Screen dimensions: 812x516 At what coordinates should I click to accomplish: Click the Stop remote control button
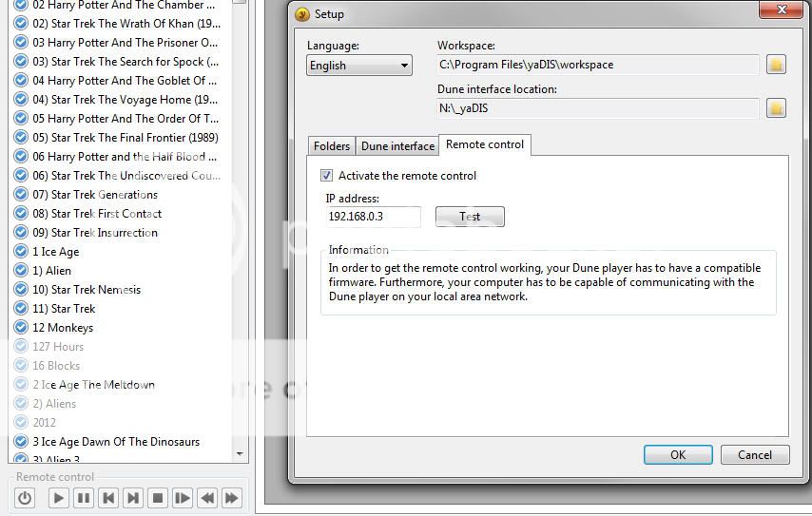[x=158, y=498]
